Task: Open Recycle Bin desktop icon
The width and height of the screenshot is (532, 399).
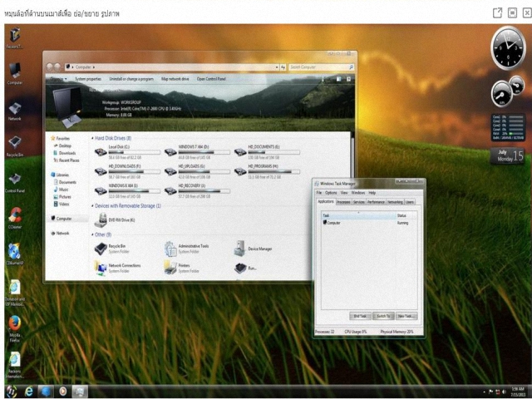Action: click(x=15, y=146)
